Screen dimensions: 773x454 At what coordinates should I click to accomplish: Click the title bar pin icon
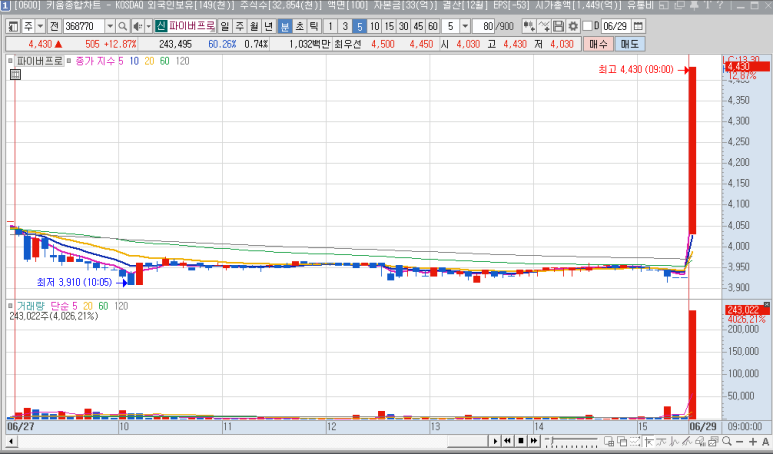(694, 5)
